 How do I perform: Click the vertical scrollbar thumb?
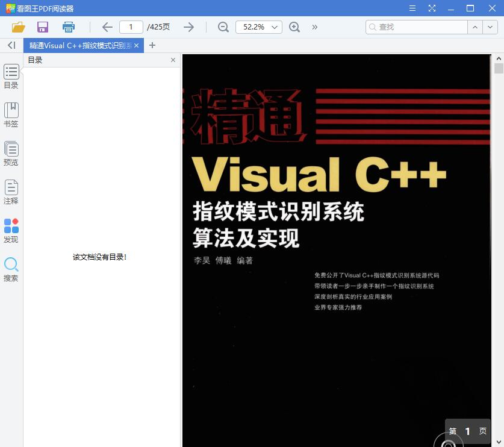(499, 69)
